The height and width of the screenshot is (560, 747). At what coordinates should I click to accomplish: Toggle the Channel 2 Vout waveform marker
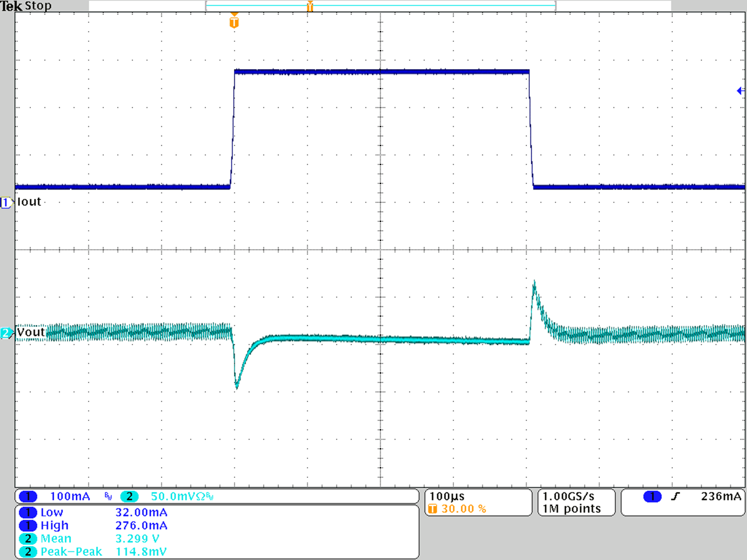[x=6, y=332]
